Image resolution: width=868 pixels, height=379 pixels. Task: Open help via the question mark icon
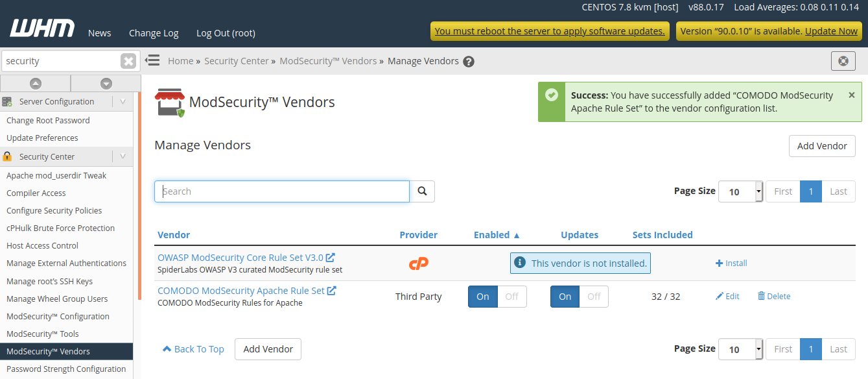[468, 60]
